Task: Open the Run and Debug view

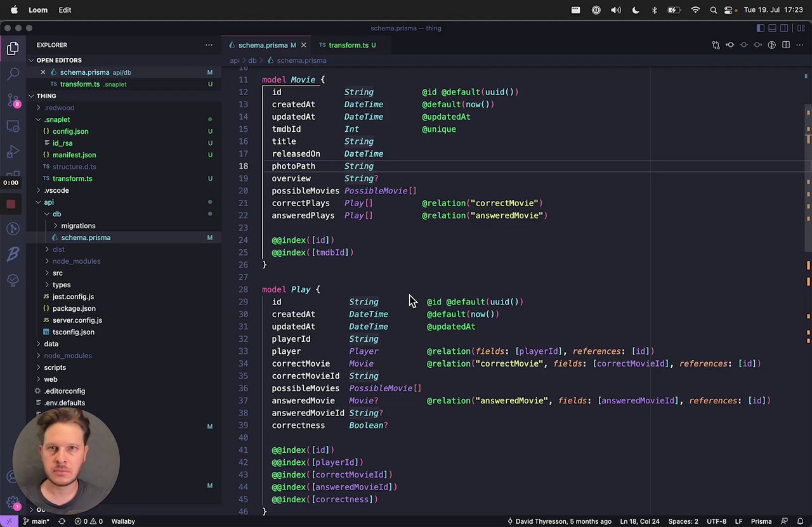Action: (x=13, y=152)
